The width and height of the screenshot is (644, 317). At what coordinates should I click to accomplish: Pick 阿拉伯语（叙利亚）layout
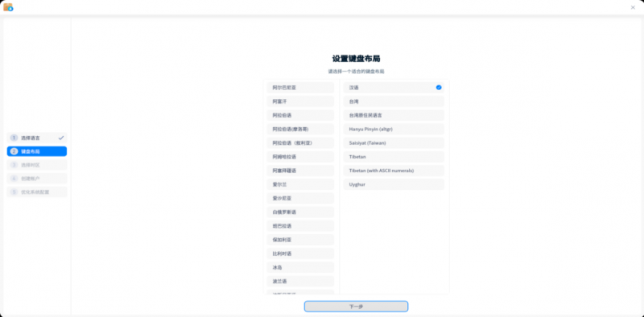tap(300, 143)
